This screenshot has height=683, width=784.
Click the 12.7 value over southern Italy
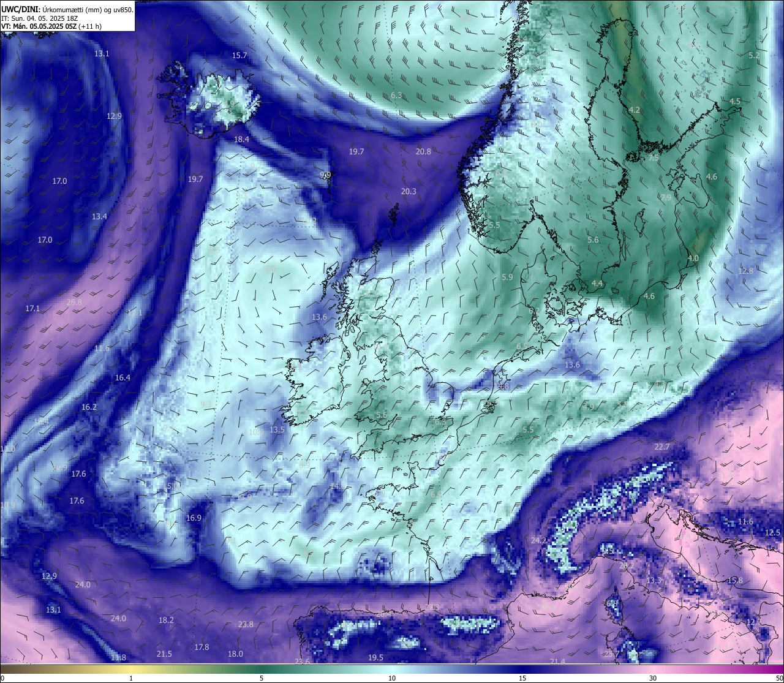coord(754,622)
